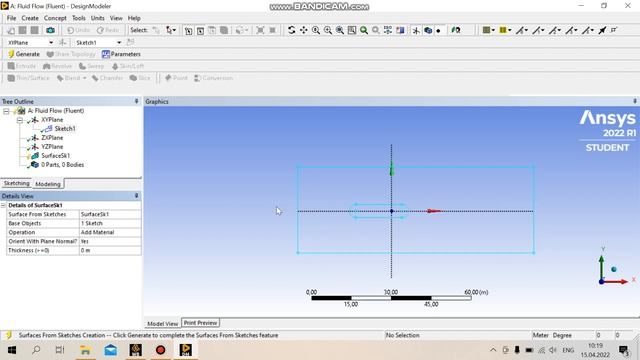Select the point selection filter icon
Viewport: 640px width, 360px height.
[188, 31]
